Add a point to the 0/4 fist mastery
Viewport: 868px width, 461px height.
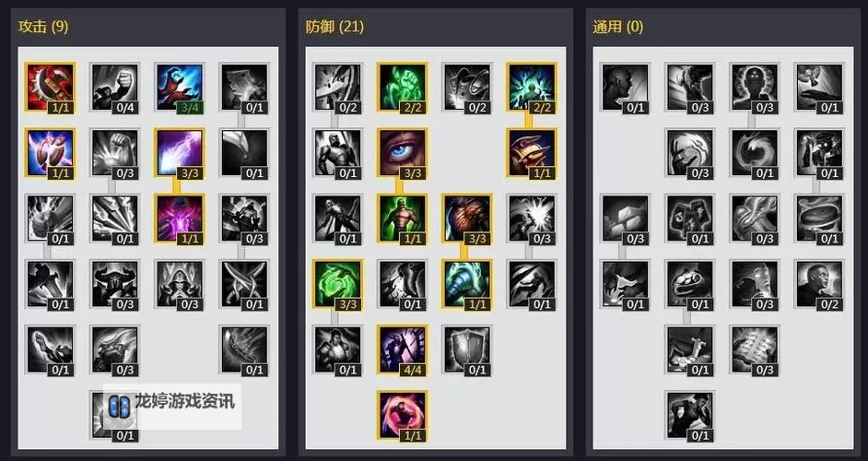(114, 89)
